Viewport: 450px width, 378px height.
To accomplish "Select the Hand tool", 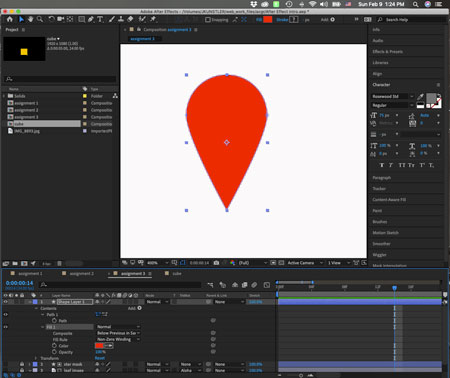I will (x=30, y=19).
